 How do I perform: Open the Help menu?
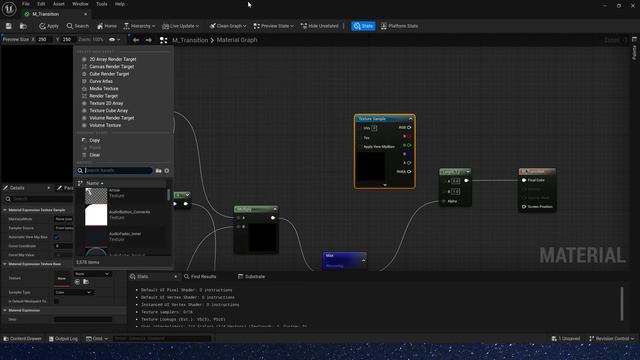pos(120,4)
